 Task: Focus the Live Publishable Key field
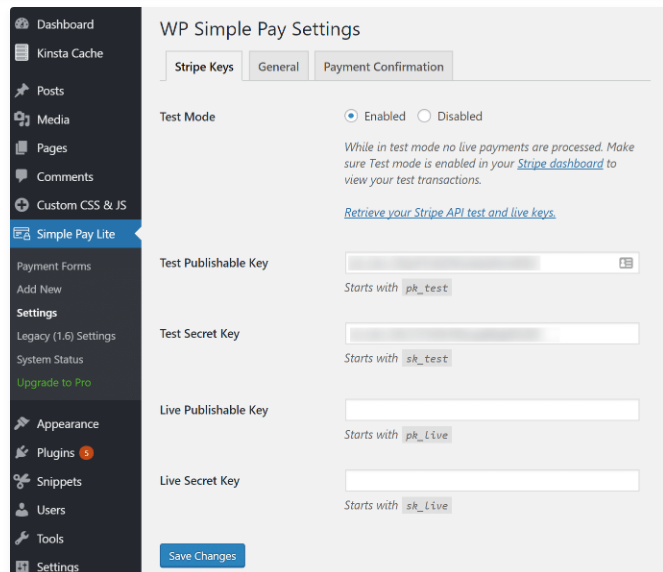[x=492, y=410]
